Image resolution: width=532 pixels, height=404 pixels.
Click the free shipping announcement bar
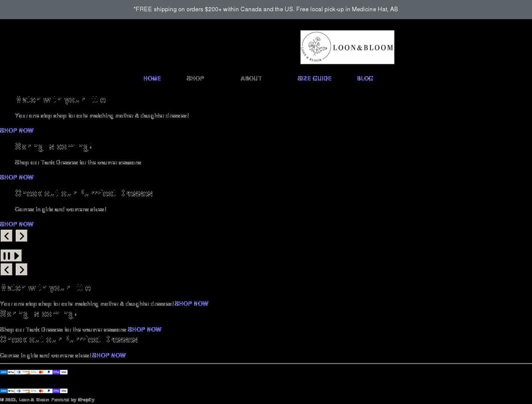[266, 9]
